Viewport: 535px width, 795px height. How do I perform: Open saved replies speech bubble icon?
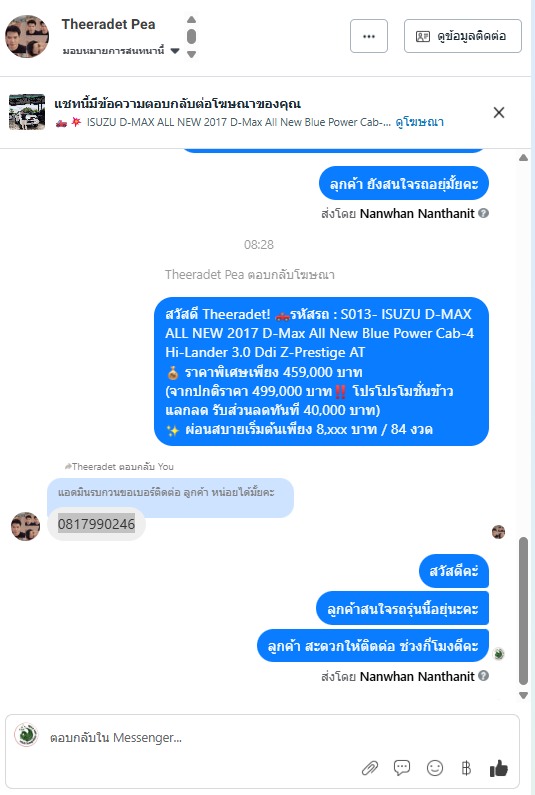[402, 768]
